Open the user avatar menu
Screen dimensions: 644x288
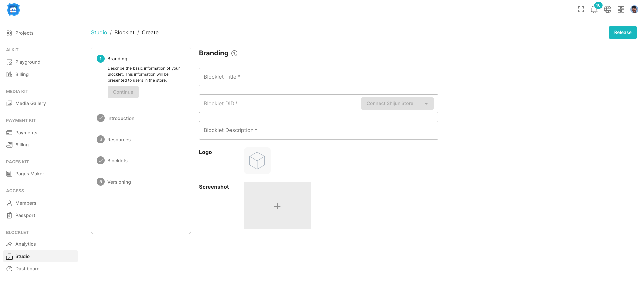click(634, 10)
